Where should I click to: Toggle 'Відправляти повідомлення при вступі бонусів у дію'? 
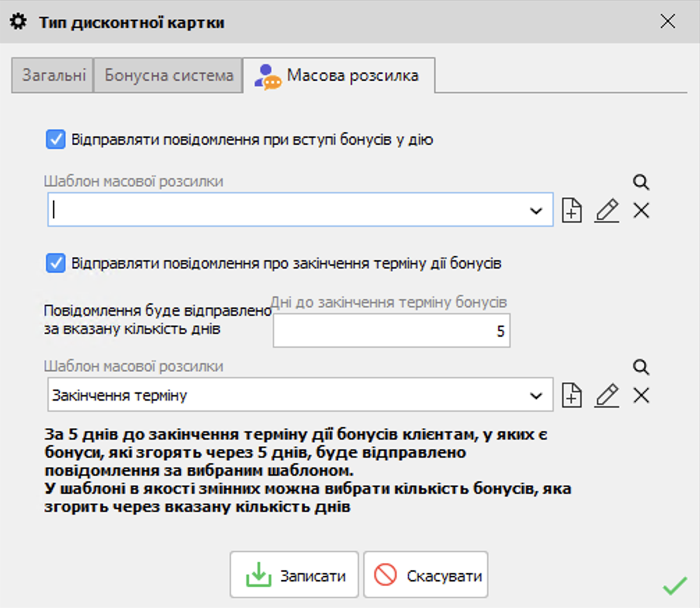tap(56, 139)
